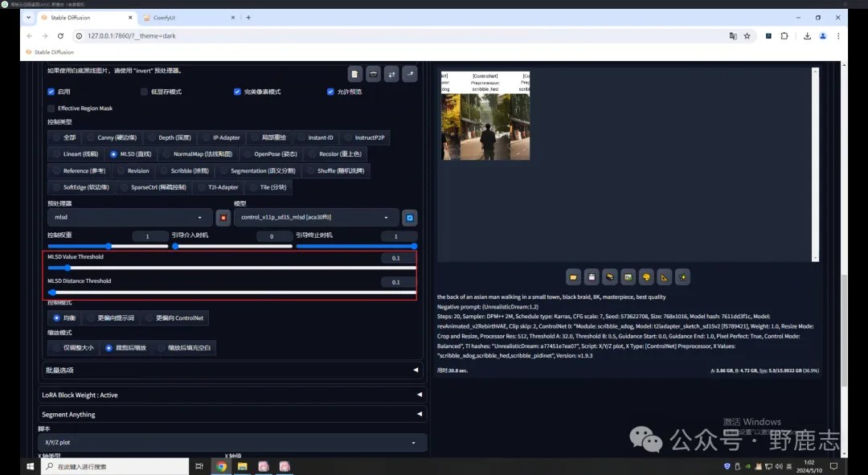Image resolution: width=868 pixels, height=475 pixels.
Task: Toggle the 启用 enable checkbox
Action: tap(51, 92)
